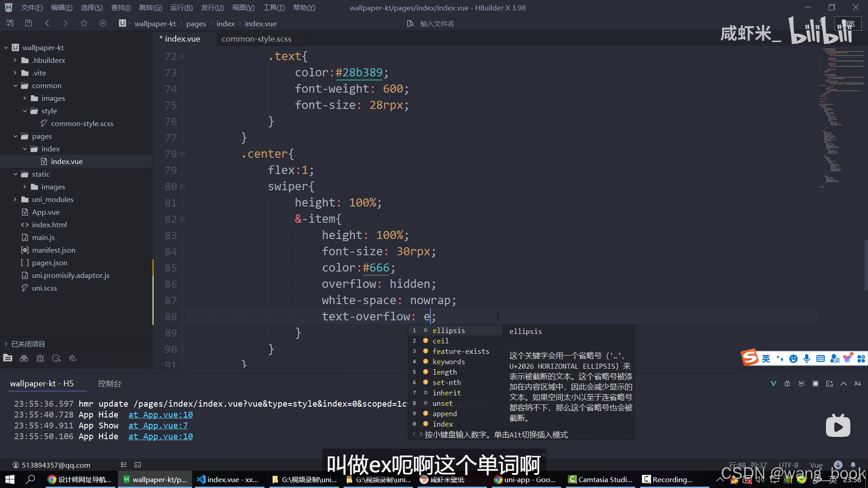Image resolution: width=868 pixels, height=488 pixels.
Task: Open Sogou emoji smiley icon
Action: pyautogui.click(x=793, y=359)
